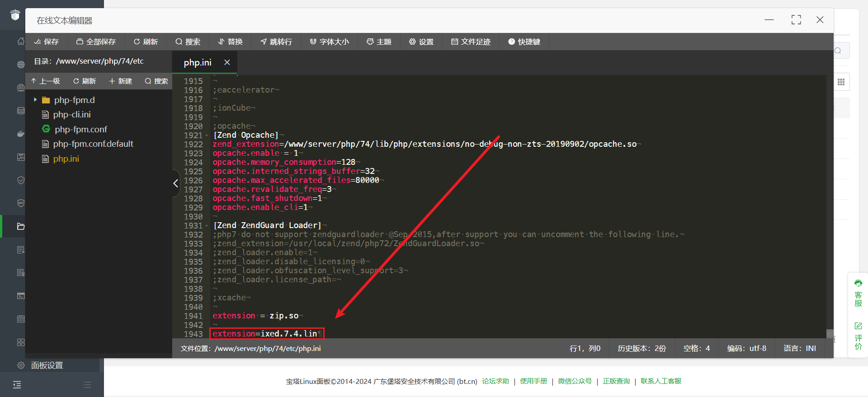Screen dimensions: 868x397
Task: Click 行1, 列0 cursor position indicator
Action: pos(585,348)
